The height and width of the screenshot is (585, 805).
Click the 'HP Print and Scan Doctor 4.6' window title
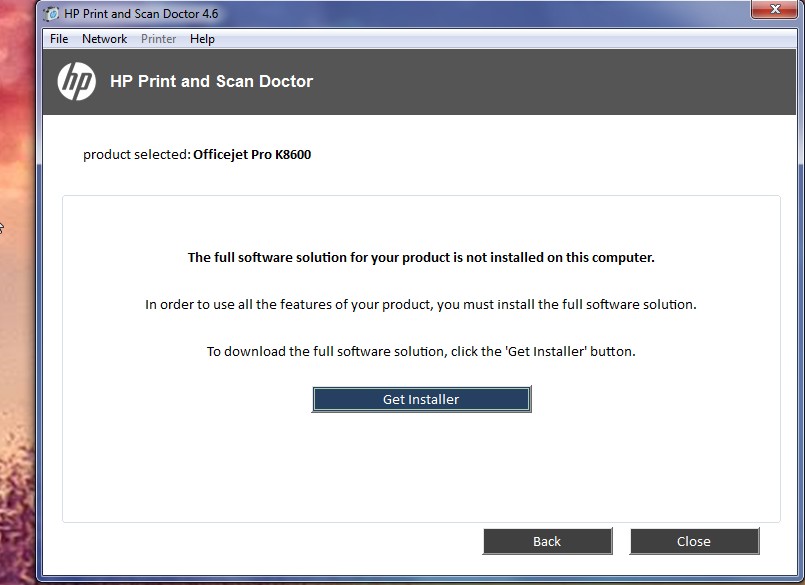click(x=141, y=14)
